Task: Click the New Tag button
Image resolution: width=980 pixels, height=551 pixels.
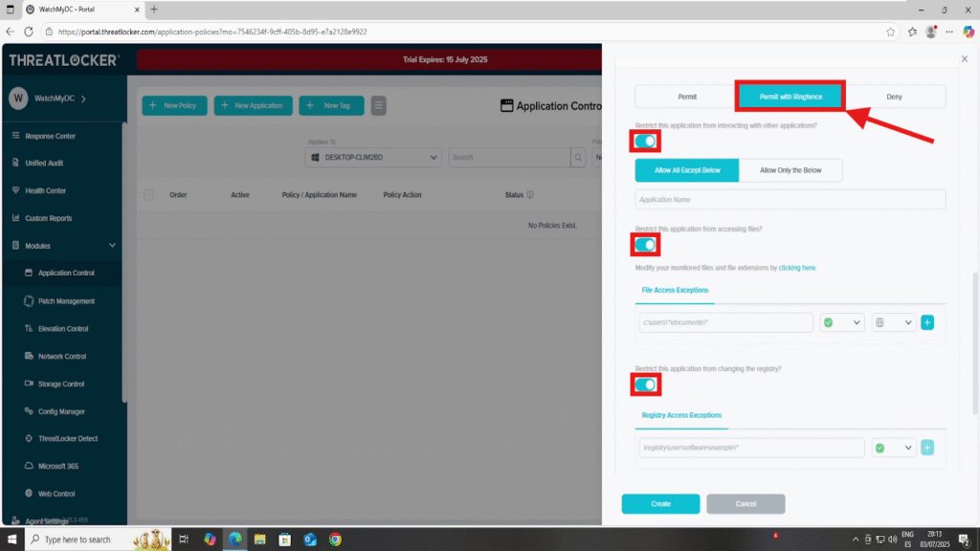Action: coord(331,105)
